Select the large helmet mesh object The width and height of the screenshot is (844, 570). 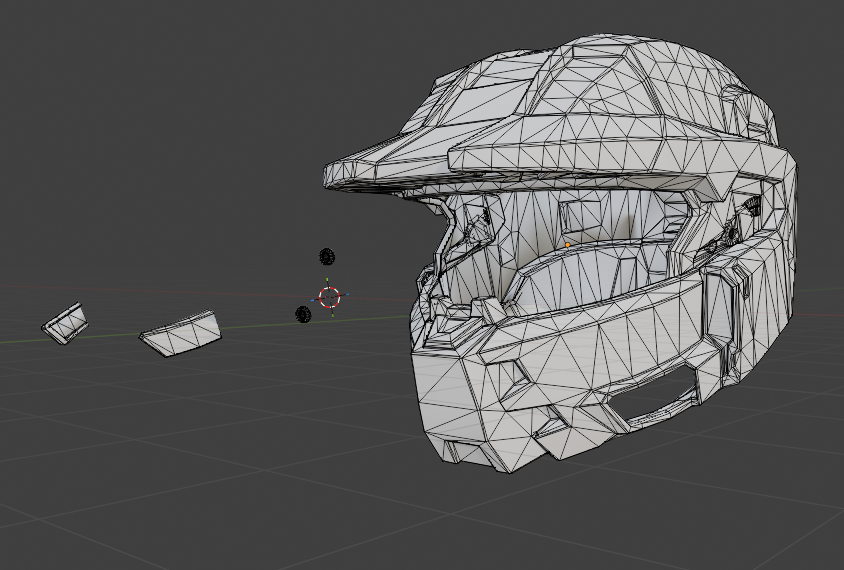[x=560, y=253]
